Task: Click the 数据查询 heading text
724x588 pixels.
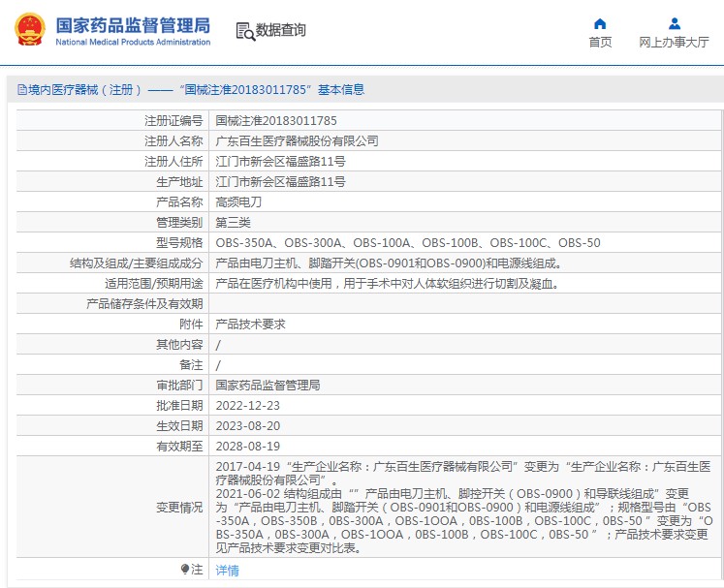Action: (281, 31)
